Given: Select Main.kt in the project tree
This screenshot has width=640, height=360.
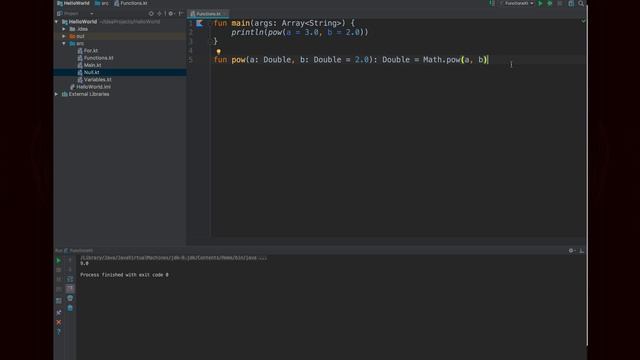Looking at the screenshot, I should coord(92,65).
